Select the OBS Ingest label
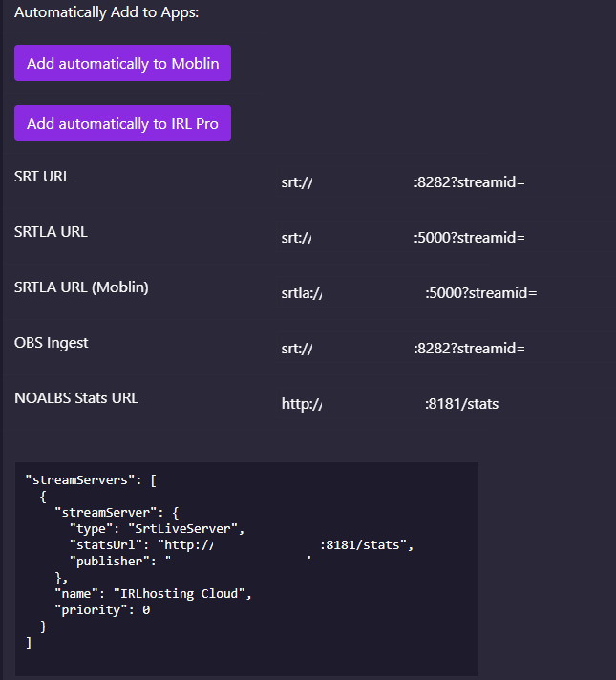Screen dimensions: 616x680 point(52,343)
